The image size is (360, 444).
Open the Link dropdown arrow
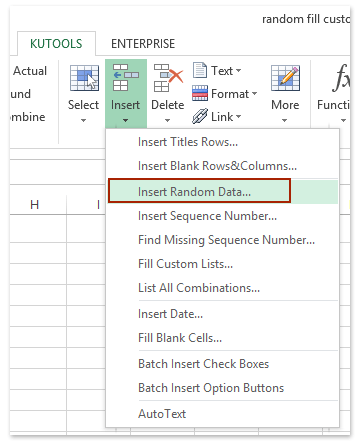pos(238,117)
